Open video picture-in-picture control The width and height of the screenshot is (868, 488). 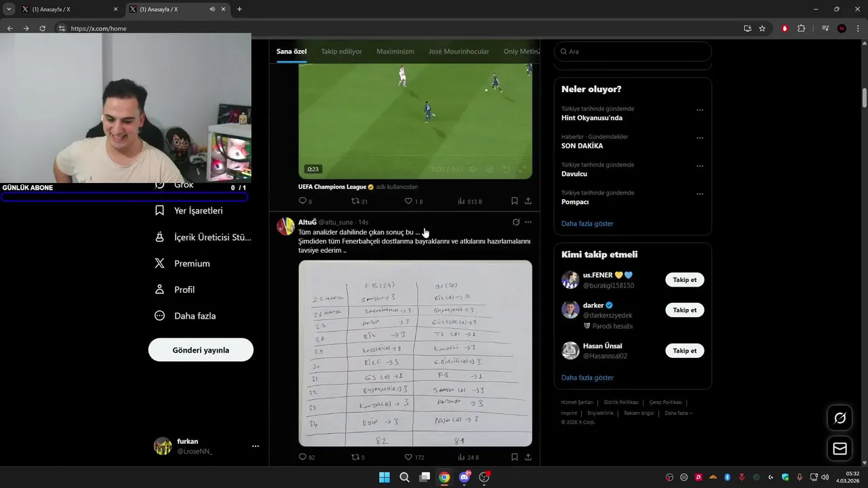pyautogui.click(x=506, y=169)
